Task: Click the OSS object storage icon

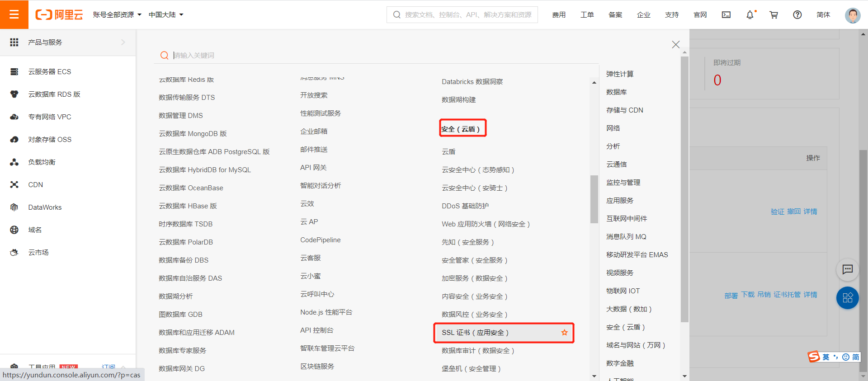Action: click(x=14, y=139)
